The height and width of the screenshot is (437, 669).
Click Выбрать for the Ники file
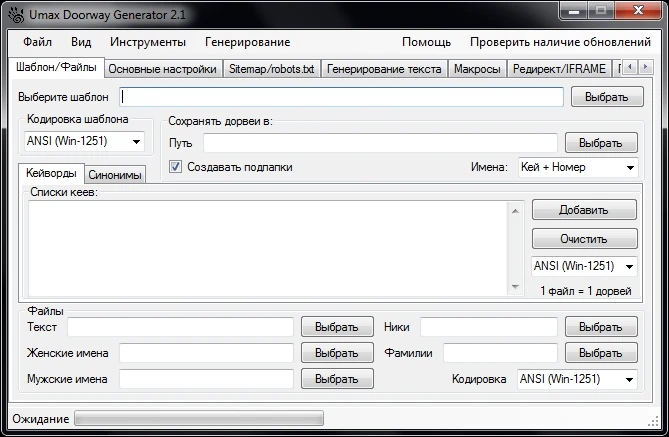[601, 327]
